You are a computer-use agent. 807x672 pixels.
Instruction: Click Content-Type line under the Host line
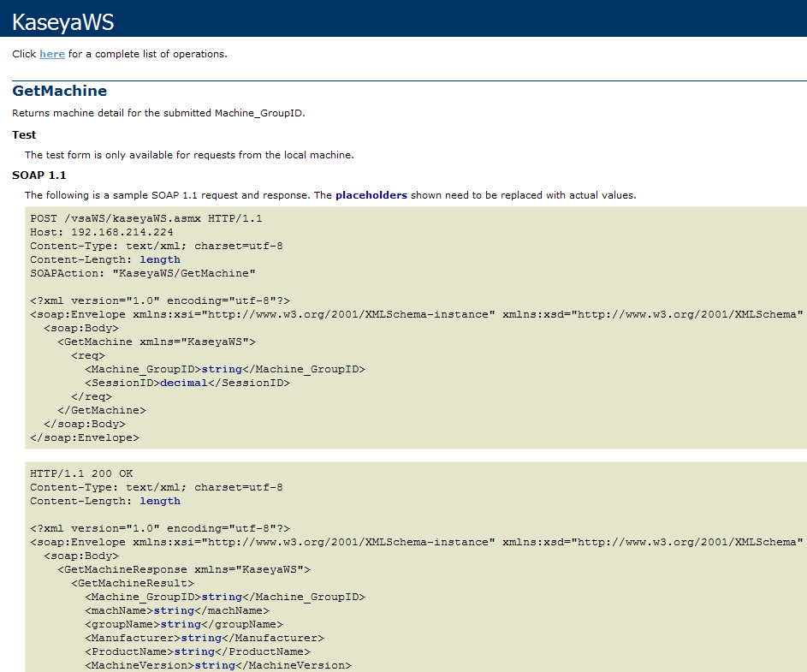(157, 247)
